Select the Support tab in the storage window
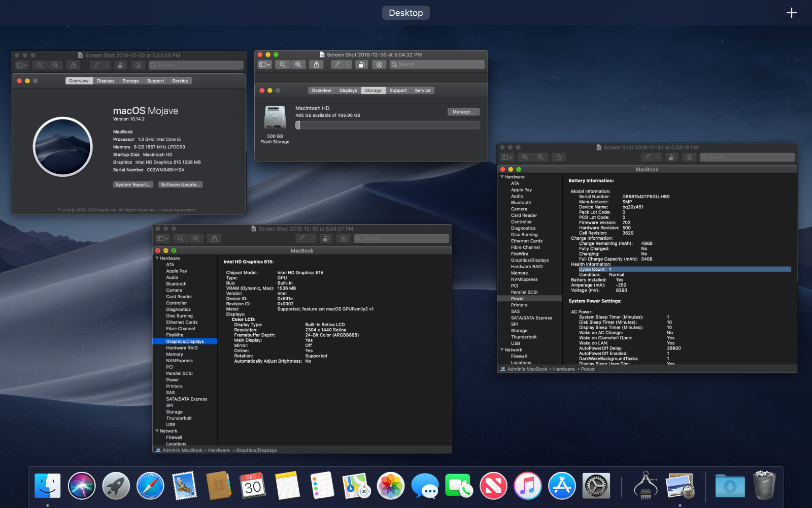The height and width of the screenshot is (508, 812). [x=398, y=90]
